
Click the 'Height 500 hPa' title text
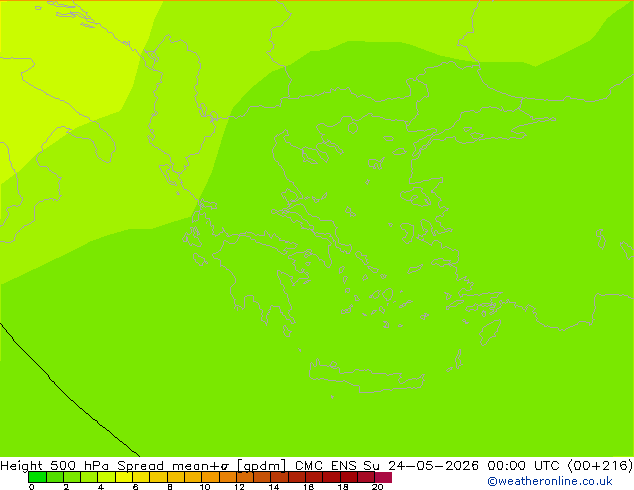(55, 465)
